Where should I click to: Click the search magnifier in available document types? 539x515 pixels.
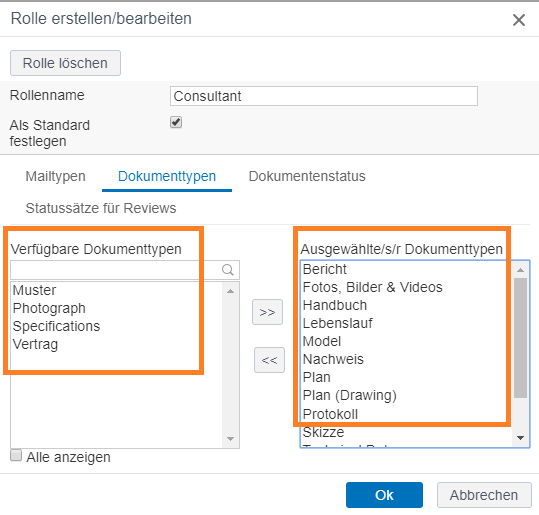pyautogui.click(x=228, y=270)
